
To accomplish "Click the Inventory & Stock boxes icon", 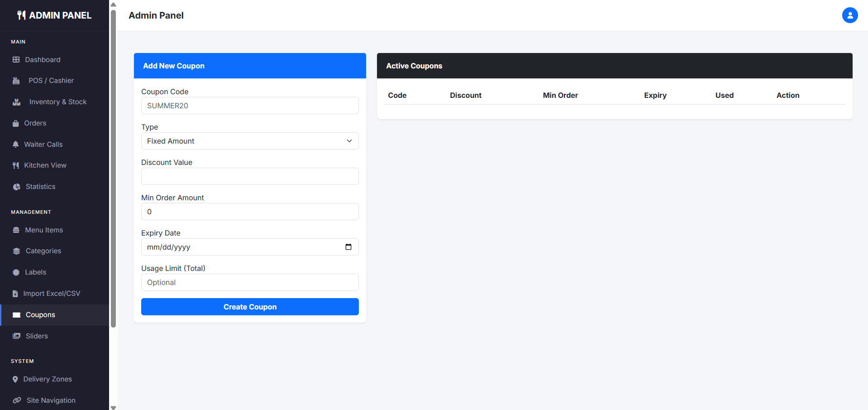I will tap(17, 102).
